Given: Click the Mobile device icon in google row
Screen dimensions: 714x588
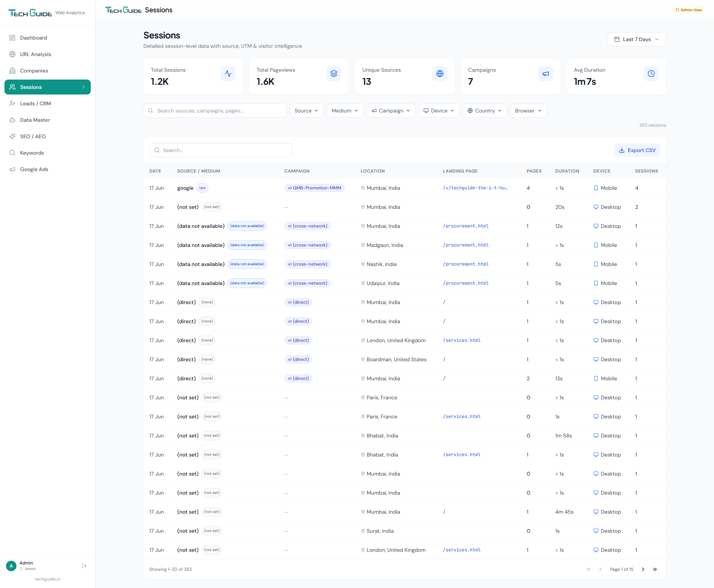Looking at the screenshot, I should pyautogui.click(x=596, y=188).
